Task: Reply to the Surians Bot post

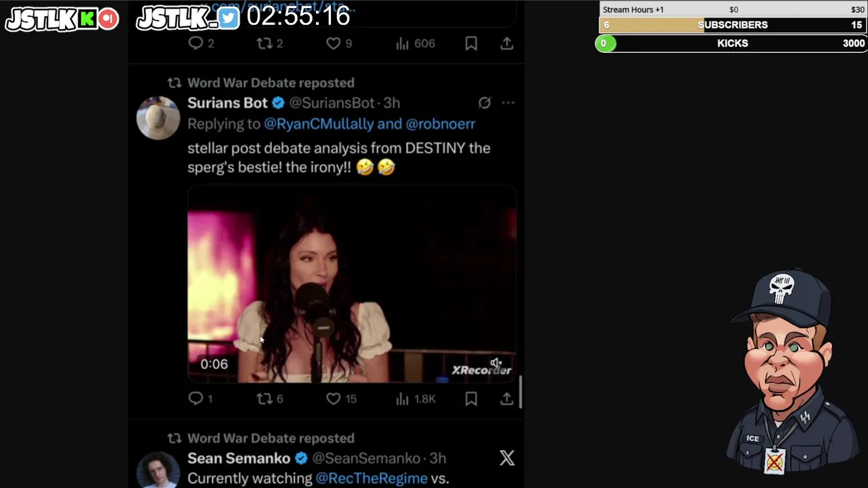Action: click(x=195, y=399)
